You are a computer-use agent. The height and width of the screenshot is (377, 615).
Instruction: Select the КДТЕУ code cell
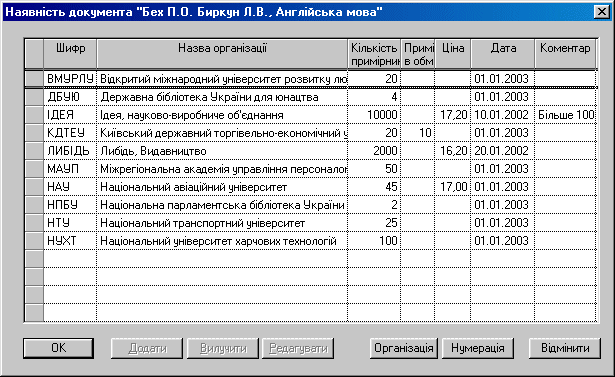(x=70, y=133)
